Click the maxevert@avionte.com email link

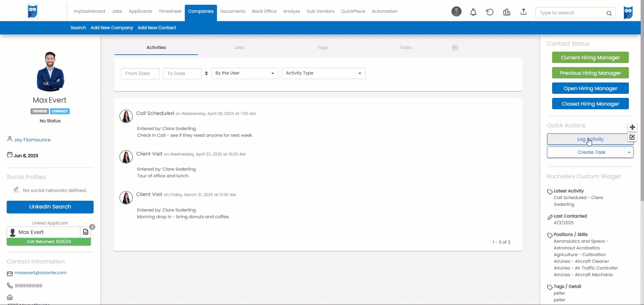pos(41,273)
